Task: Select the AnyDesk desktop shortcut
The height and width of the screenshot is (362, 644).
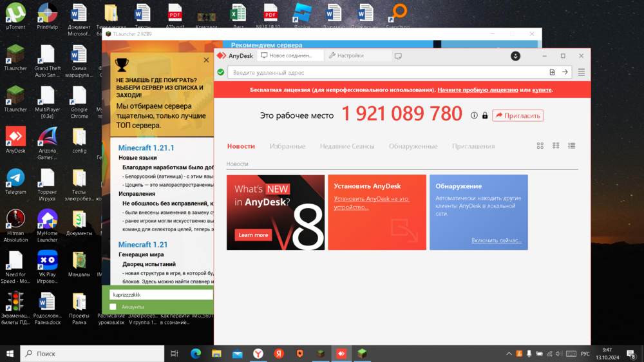Action: tap(15, 140)
